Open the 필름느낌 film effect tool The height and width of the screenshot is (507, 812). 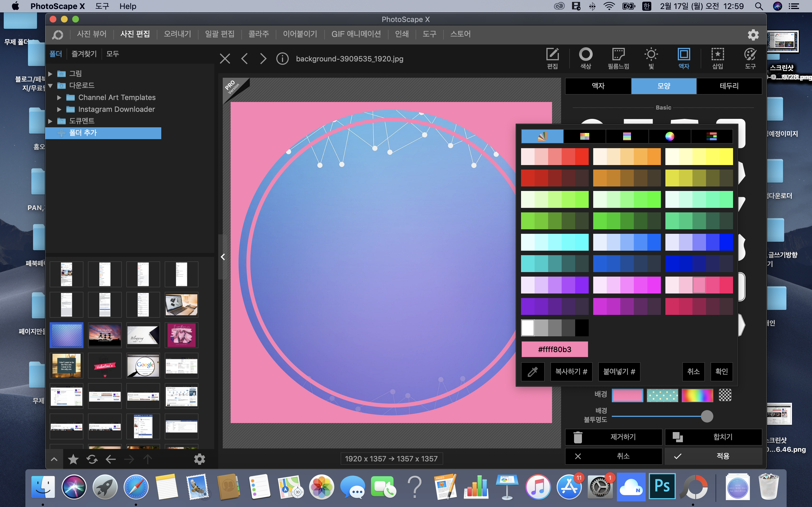(x=618, y=58)
